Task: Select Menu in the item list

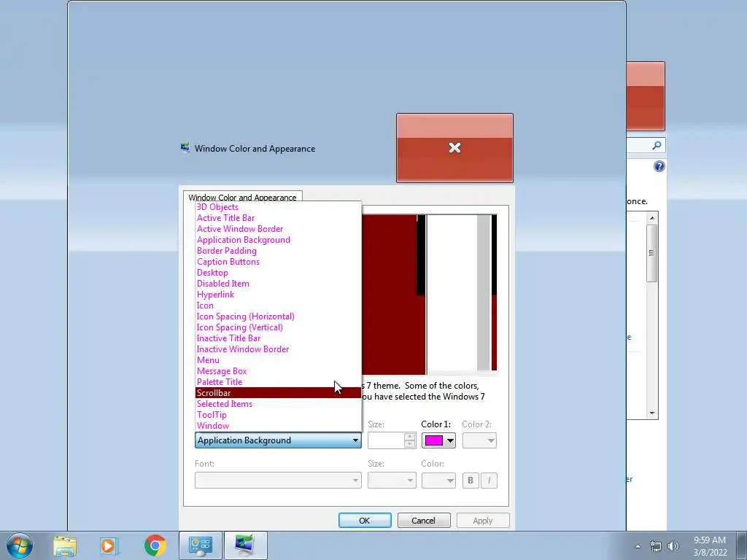Action: [278, 360]
